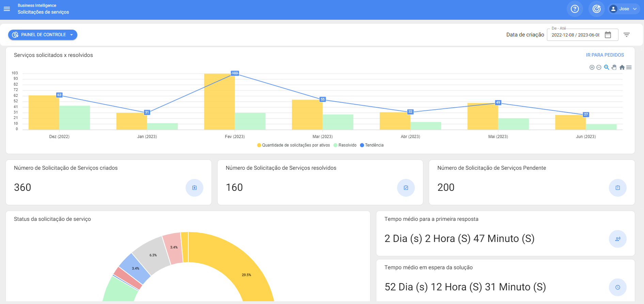644x304 pixels.
Task: Select the chart selection zoom magnifier tool
Action: 607,67
